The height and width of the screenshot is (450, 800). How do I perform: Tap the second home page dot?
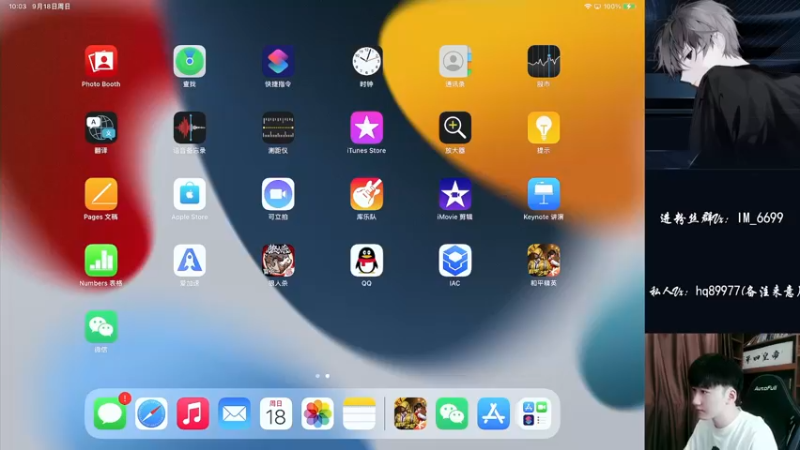click(x=327, y=376)
